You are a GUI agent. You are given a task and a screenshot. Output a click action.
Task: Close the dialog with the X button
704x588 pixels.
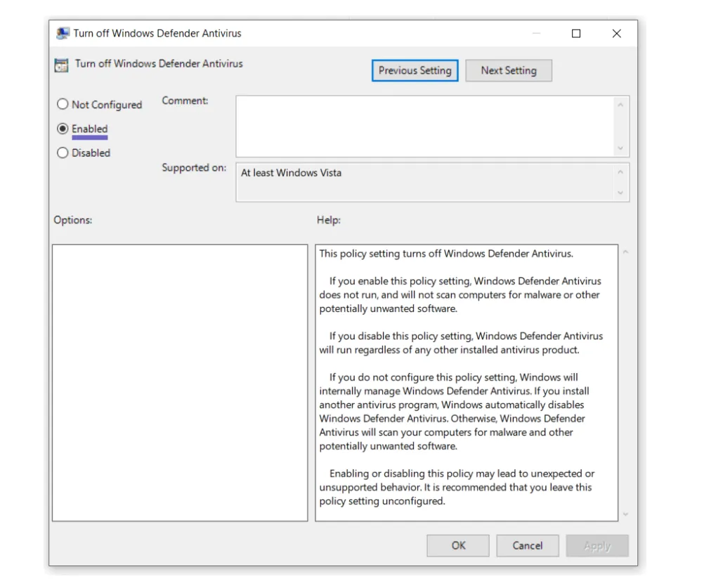(617, 34)
